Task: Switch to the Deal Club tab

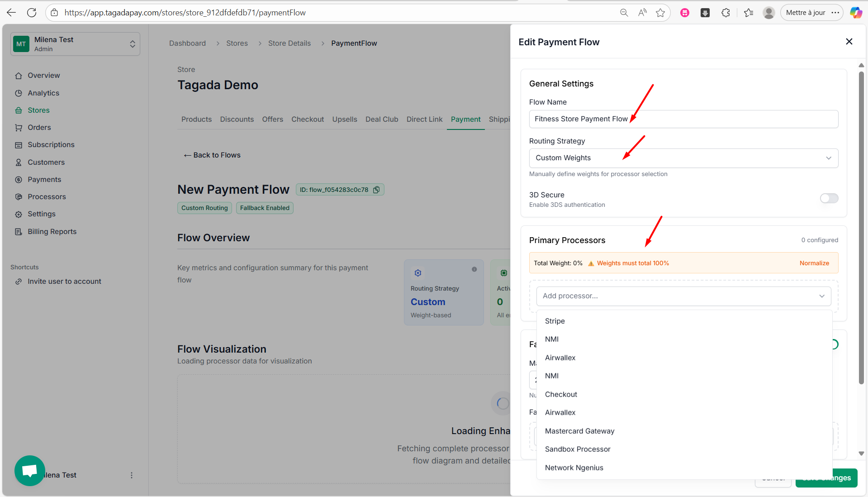Action: [x=382, y=119]
